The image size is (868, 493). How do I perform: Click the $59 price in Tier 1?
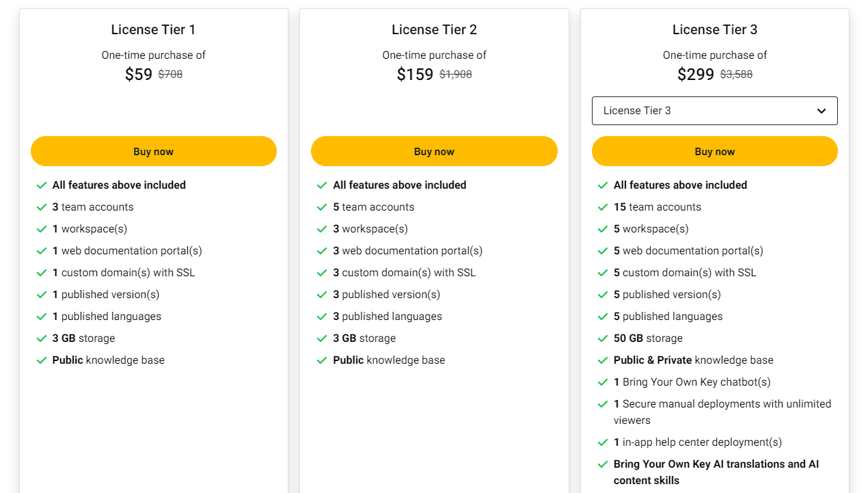click(138, 74)
